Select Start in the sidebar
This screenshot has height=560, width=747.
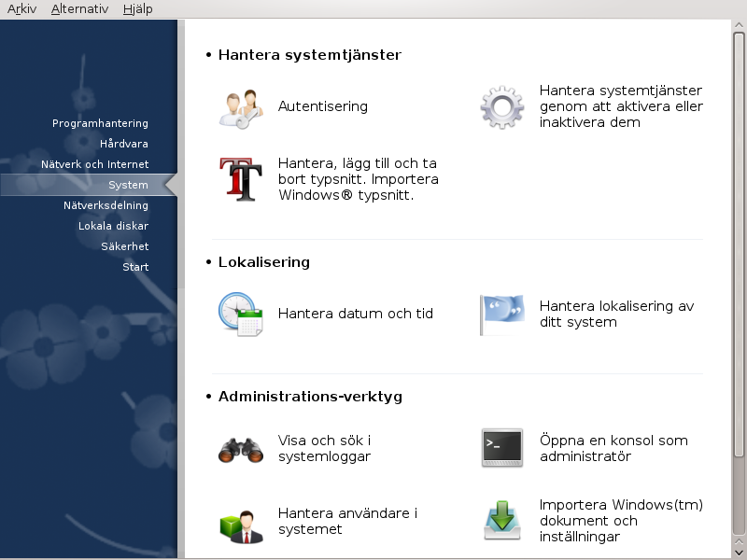tap(135, 267)
